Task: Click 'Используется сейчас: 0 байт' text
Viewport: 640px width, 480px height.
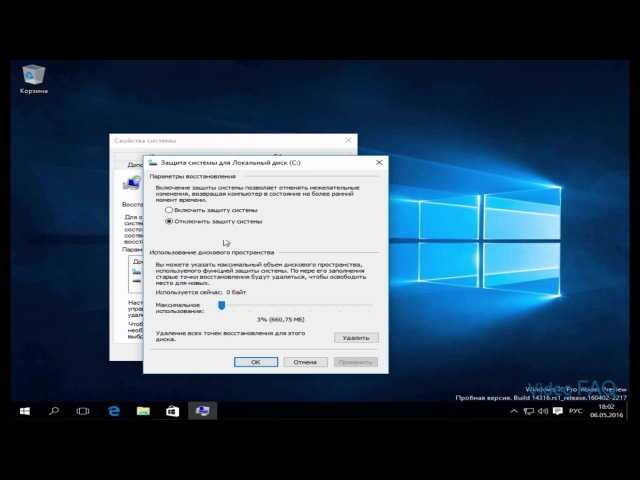Action: point(201,292)
